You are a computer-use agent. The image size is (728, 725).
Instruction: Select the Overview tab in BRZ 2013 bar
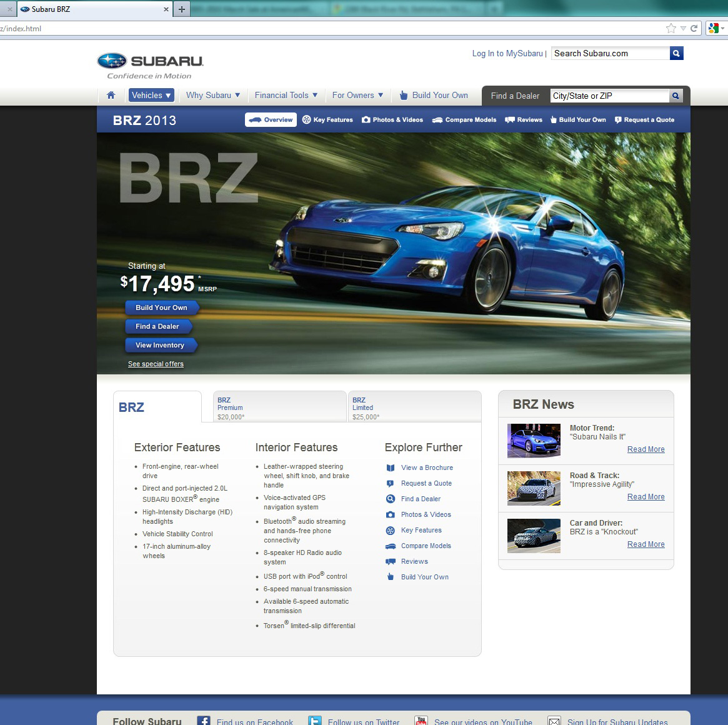tap(271, 120)
